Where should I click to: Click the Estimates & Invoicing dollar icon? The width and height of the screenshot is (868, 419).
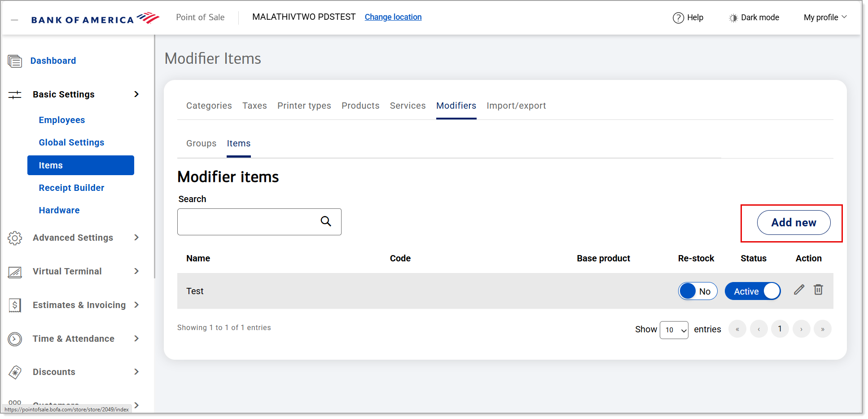(x=15, y=305)
